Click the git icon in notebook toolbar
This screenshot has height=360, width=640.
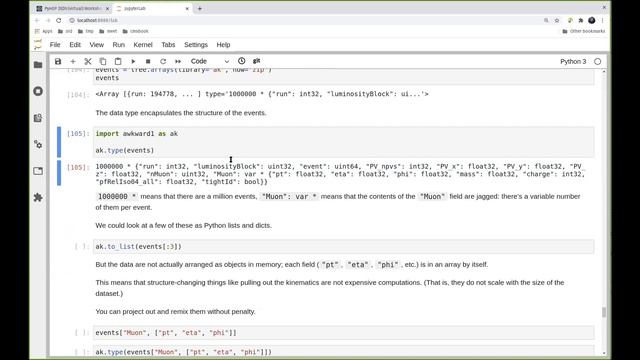click(256, 61)
